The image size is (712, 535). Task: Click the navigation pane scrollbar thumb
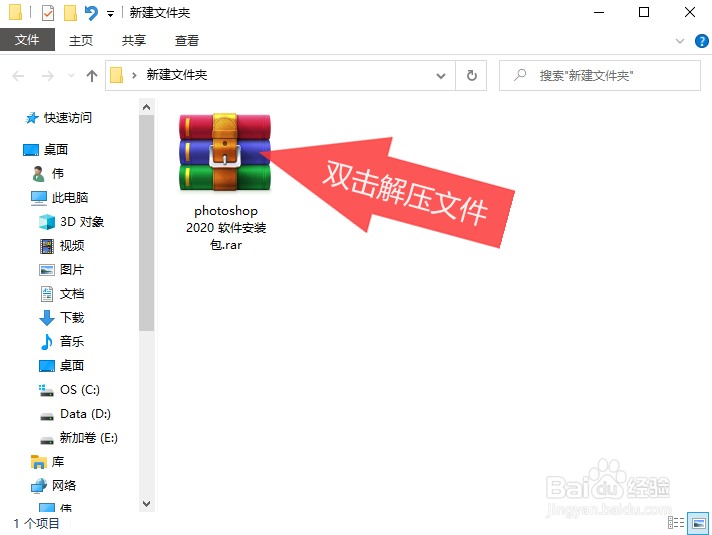coord(146,223)
